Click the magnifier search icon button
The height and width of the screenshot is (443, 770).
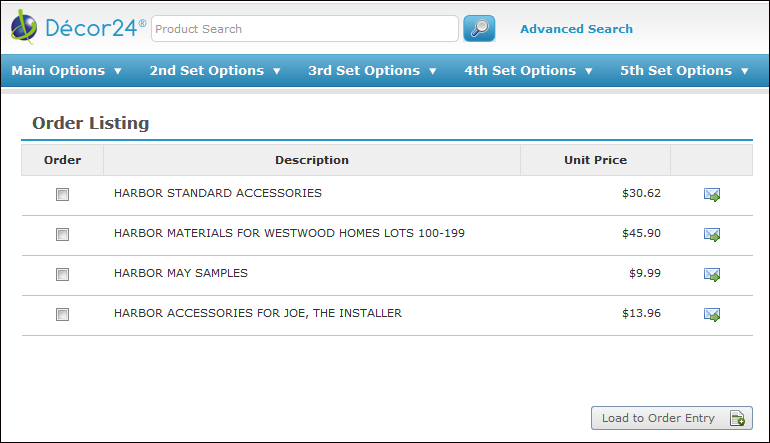(x=479, y=29)
